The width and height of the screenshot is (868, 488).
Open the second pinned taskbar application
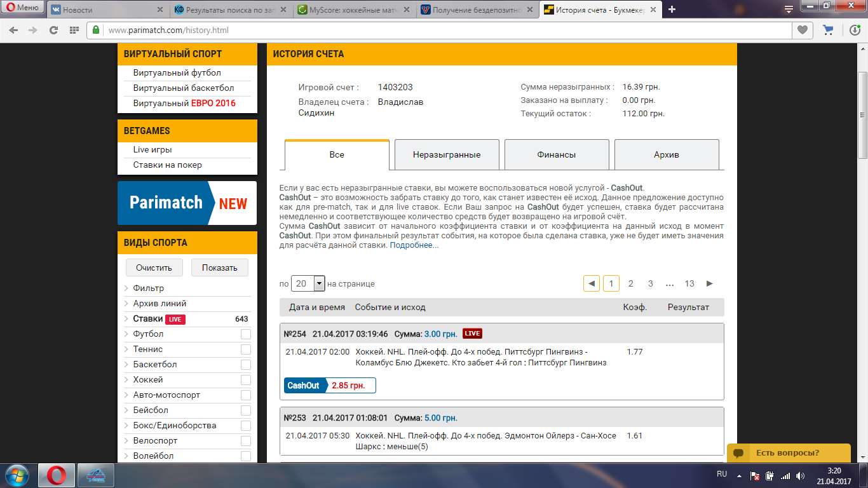[x=96, y=475]
